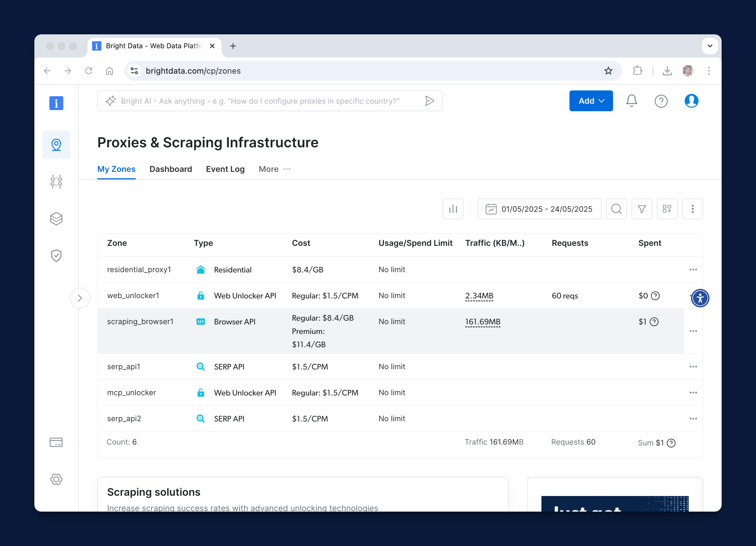
Task: Open Proxies & Scraping sidebar icon
Action: click(x=56, y=145)
